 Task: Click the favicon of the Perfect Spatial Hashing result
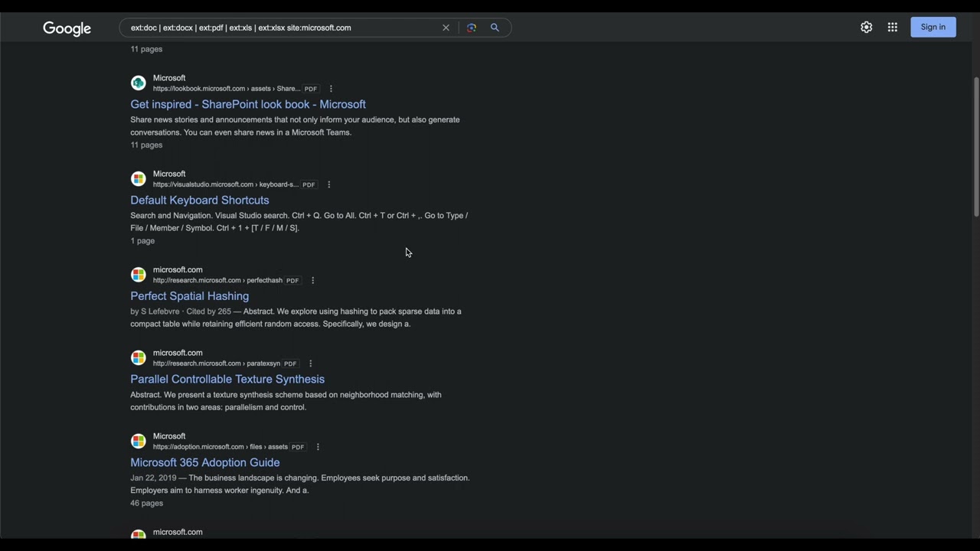click(138, 274)
